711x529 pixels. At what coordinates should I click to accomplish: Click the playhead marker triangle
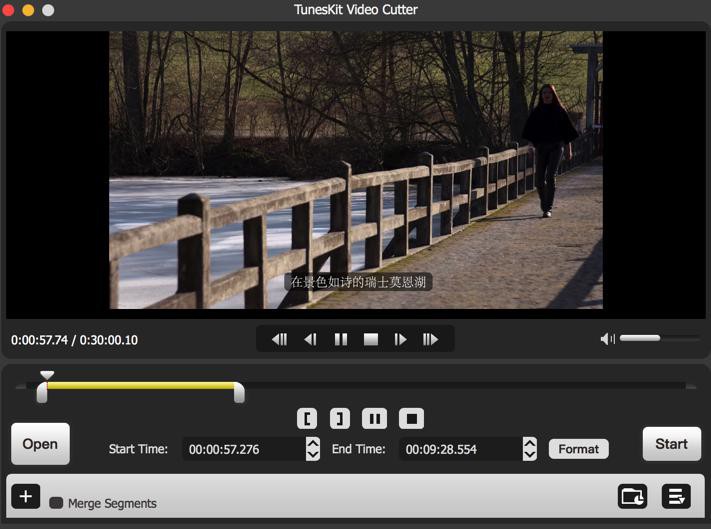47,375
